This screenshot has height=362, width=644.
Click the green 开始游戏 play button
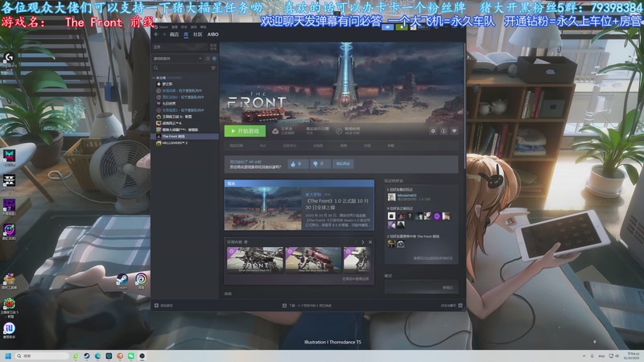245,131
